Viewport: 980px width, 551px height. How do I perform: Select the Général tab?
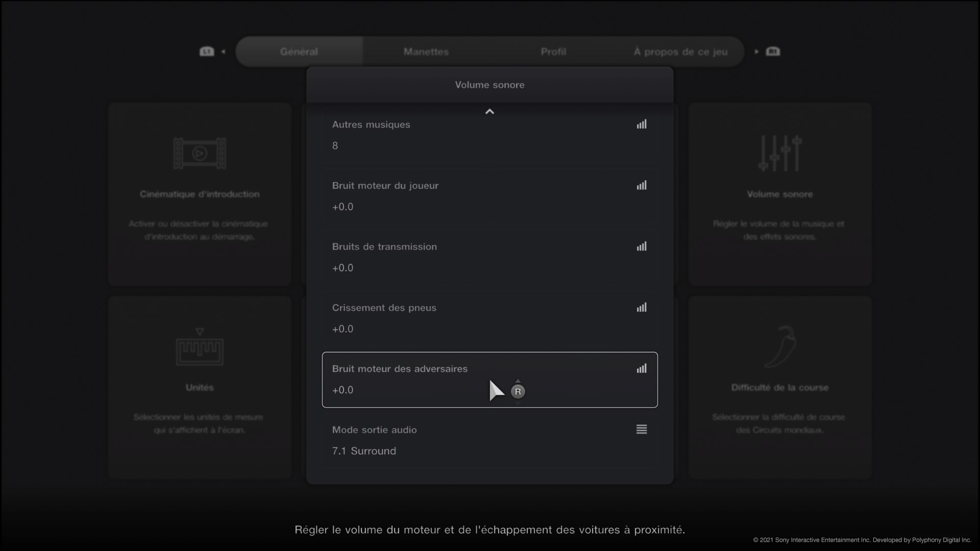[x=299, y=52]
